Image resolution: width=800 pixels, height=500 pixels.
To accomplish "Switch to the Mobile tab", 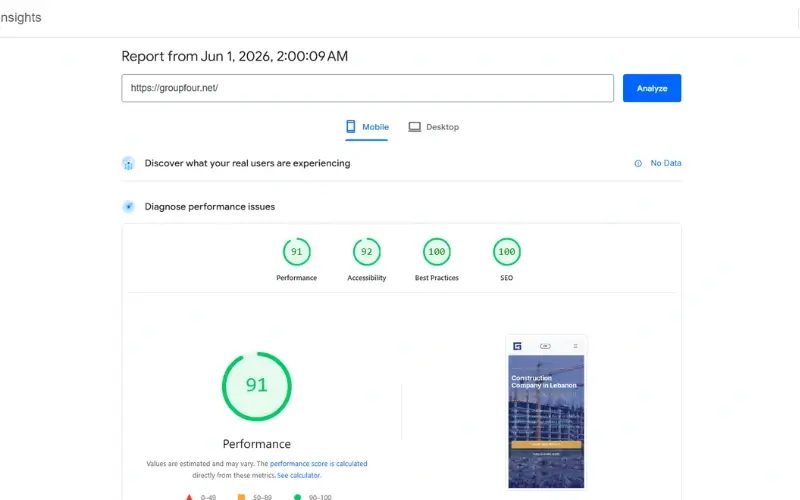I will click(x=367, y=127).
